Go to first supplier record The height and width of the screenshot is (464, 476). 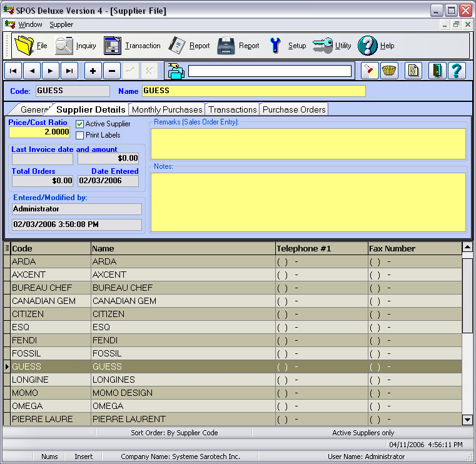click(x=13, y=71)
